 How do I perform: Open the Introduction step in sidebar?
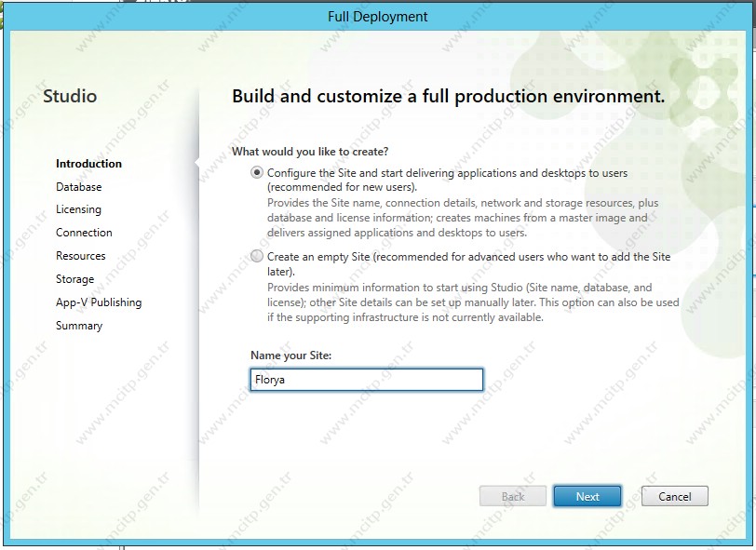pyautogui.click(x=88, y=164)
